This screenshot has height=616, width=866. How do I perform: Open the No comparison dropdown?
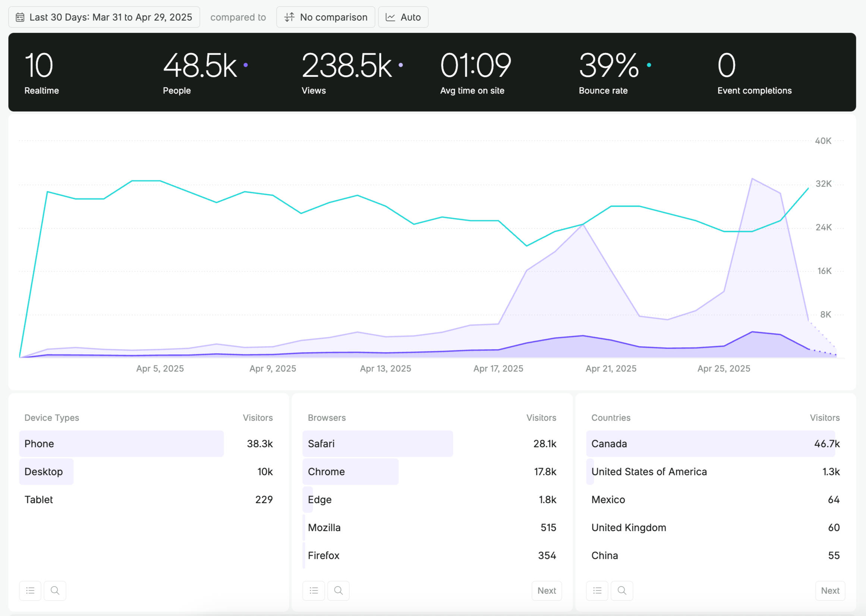[x=325, y=17]
